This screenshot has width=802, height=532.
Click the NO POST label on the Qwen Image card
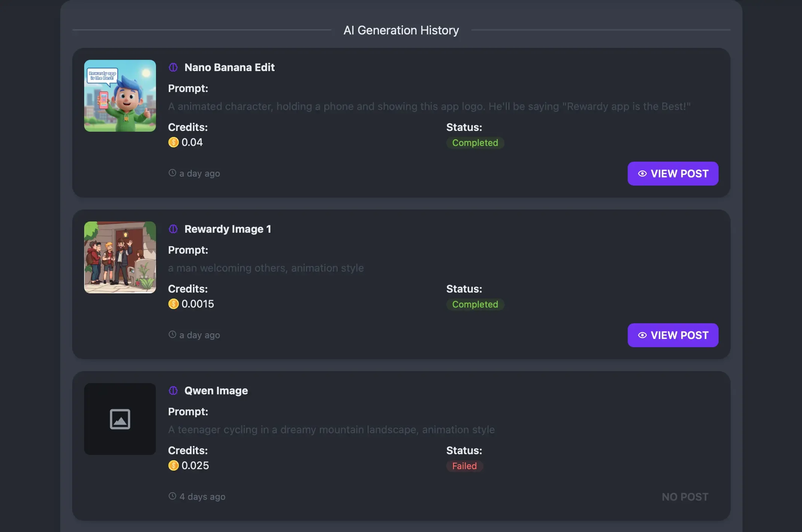[685, 496]
